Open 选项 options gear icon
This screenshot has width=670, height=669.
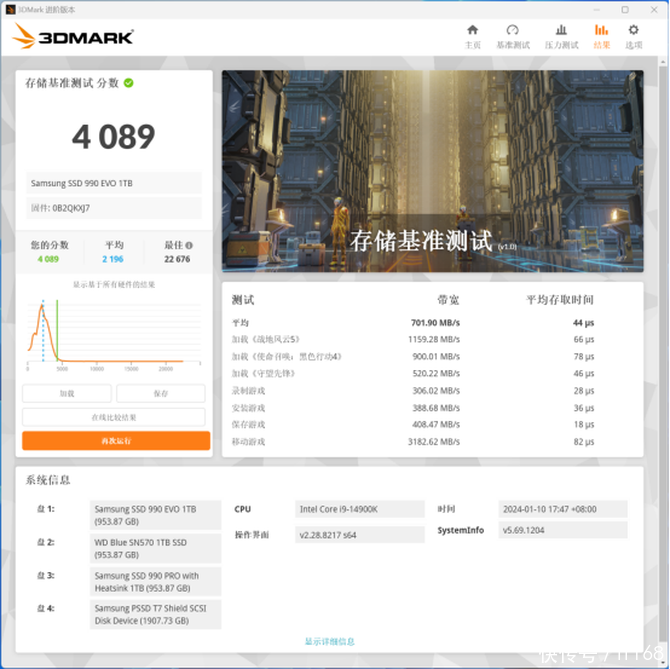[x=633, y=36]
